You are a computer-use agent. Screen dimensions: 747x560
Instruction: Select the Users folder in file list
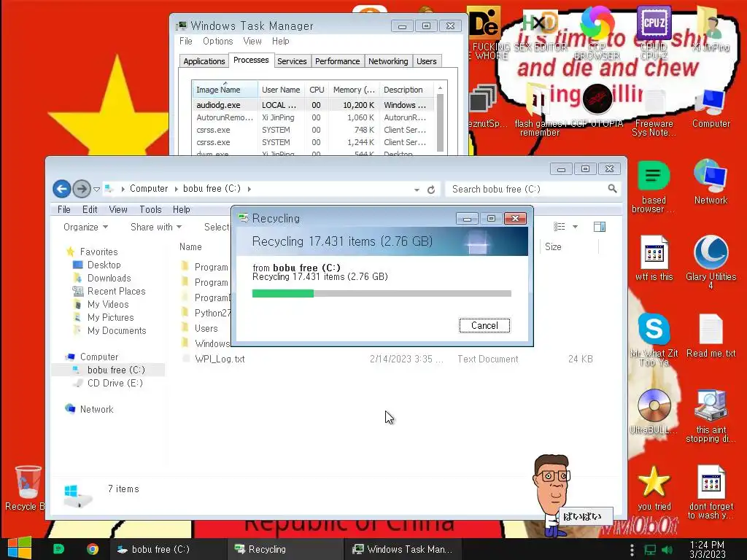pos(205,329)
